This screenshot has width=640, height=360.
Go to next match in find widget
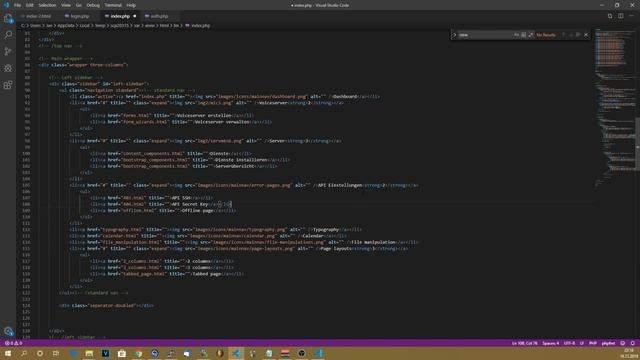(x=571, y=35)
